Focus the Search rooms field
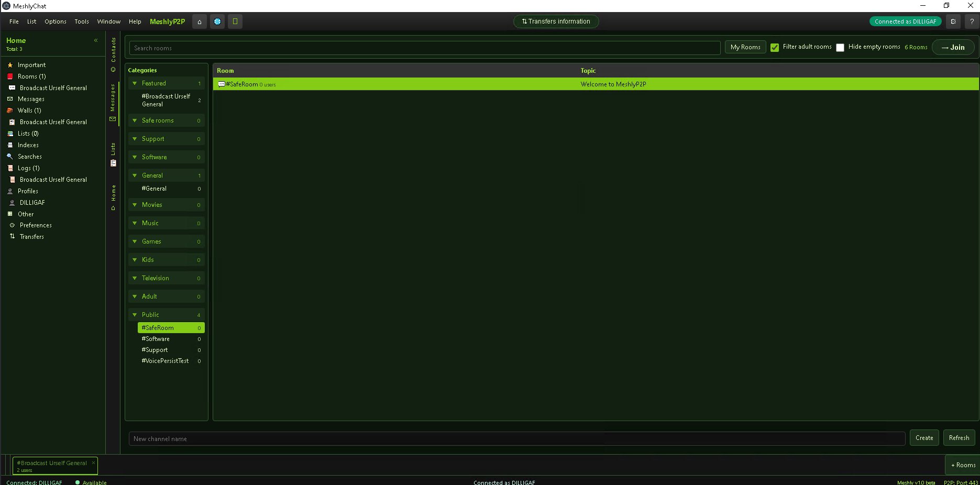980x485 pixels. (425, 48)
